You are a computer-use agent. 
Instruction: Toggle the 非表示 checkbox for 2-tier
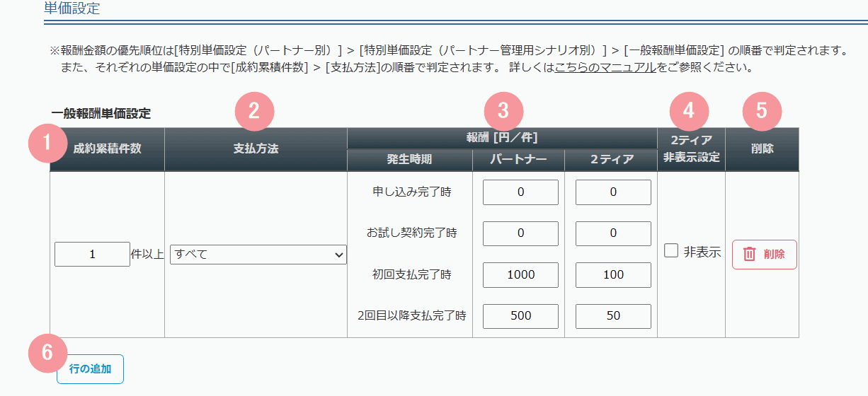click(x=671, y=251)
